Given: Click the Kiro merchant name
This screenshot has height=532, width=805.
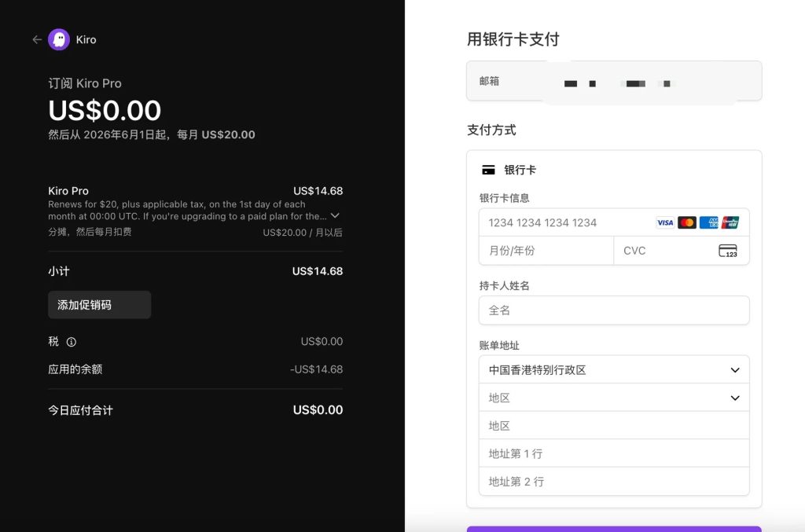Looking at the screenshot, I should [86, 39].
